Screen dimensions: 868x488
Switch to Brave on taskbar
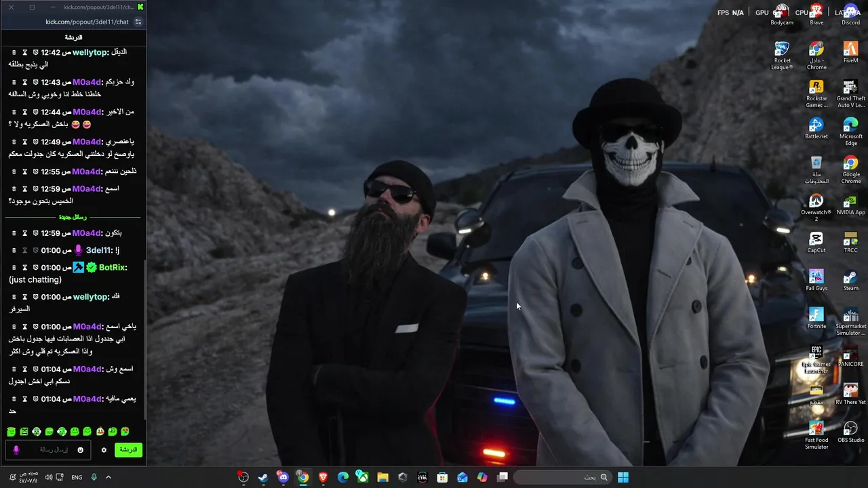coord(323,477)
